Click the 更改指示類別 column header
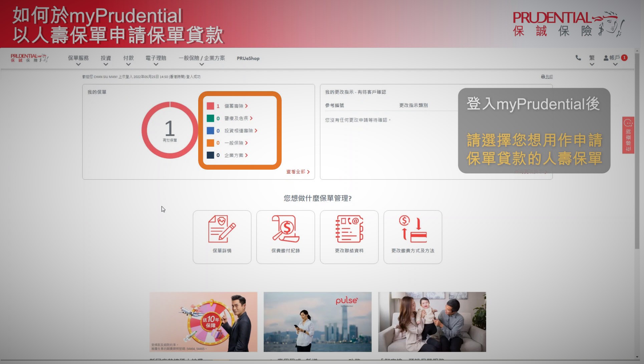The width and height of the screenshot is (644, 364). point(413,105)
